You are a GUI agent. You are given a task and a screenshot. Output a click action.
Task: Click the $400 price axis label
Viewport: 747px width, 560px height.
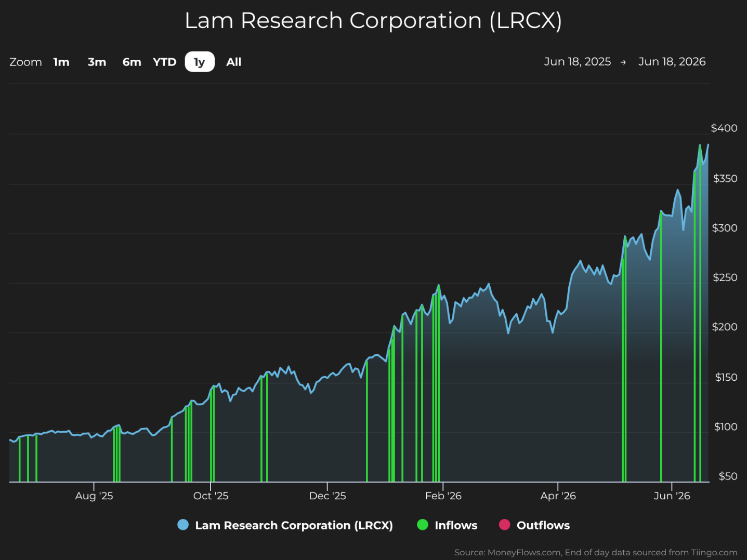(x=724, y=128)
